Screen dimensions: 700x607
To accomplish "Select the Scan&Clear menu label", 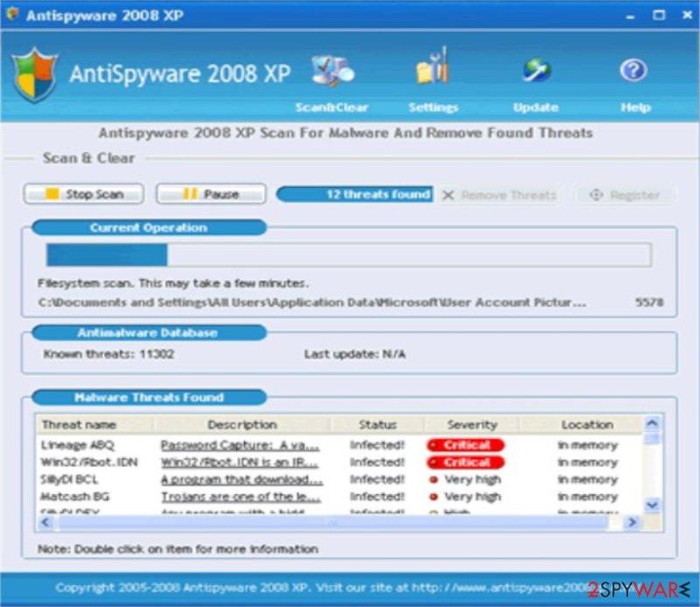I will pos(332,108).
